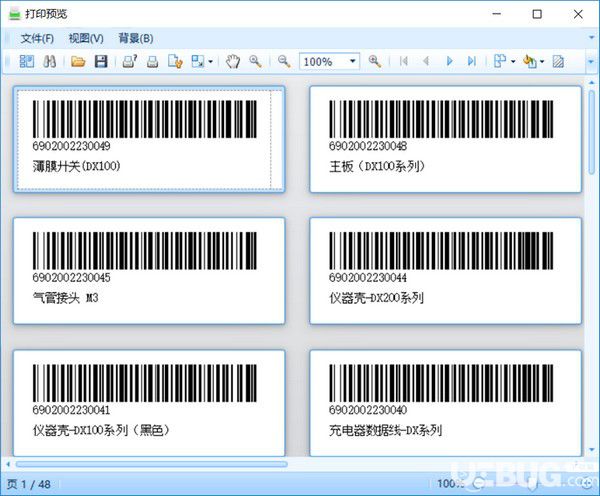The height and width of the screenshot is (496, 600).
Task: Open the Print dialog icon
Action: pos(130,61)
